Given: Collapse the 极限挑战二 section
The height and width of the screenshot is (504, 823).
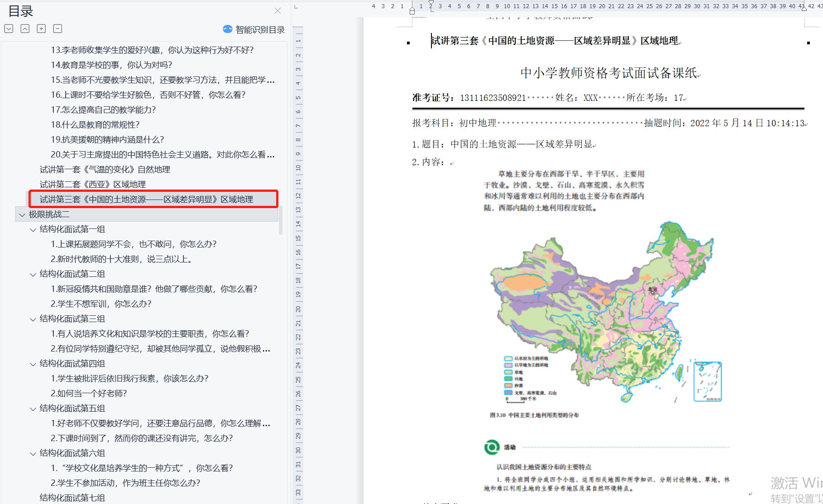Looking at the screenshot, I should click(x=22, y=214).
